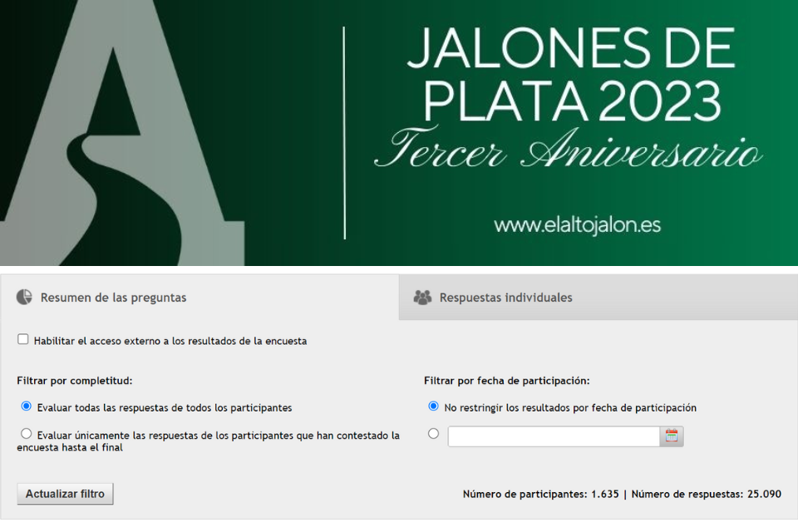Switch to the Respuestas individuales tab
This screenshot has width=798, height=532.
coord(598,298)
